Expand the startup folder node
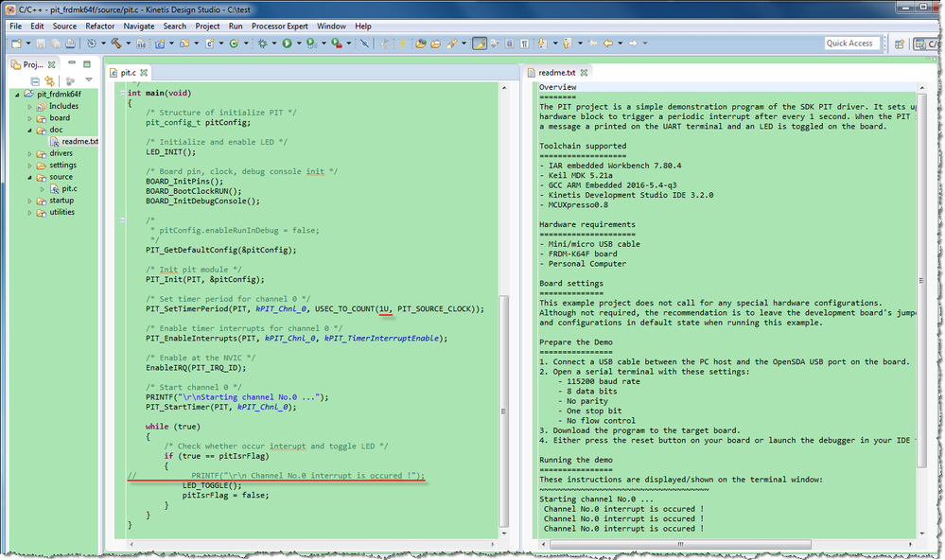This screenshot has width=945, height=560. click(x=29, y=201)
